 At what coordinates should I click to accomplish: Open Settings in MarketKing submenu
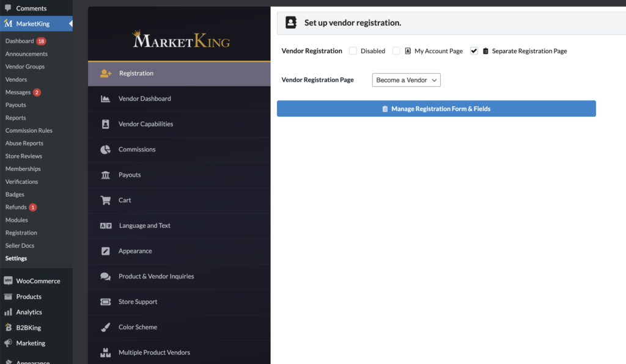(16, 258)
